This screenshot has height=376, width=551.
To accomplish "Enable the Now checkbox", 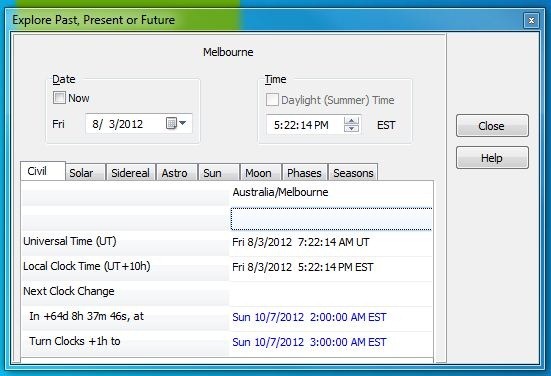I will [x=59, y=98].
